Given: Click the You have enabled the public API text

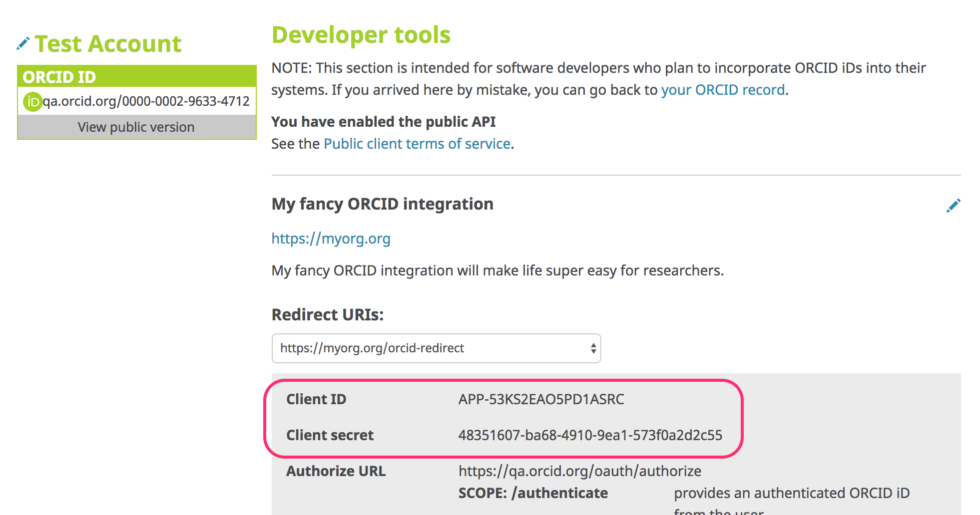Looking at the screenshot, I should click(384, 122).
